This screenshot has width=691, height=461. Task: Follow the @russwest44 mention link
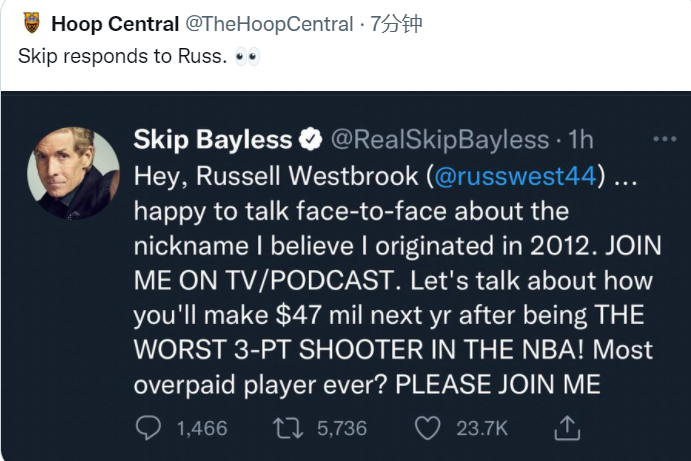coord(517,175)
